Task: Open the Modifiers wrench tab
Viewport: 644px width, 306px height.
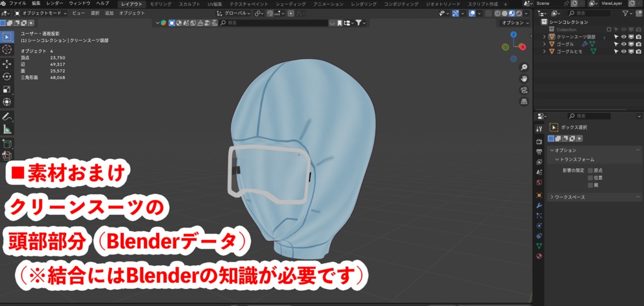Action: pos(539,205)
